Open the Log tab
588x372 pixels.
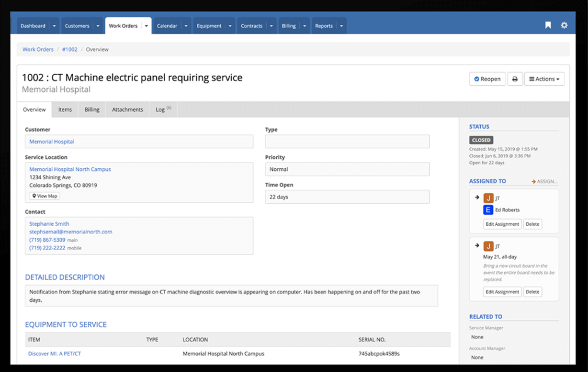[161, 109]
